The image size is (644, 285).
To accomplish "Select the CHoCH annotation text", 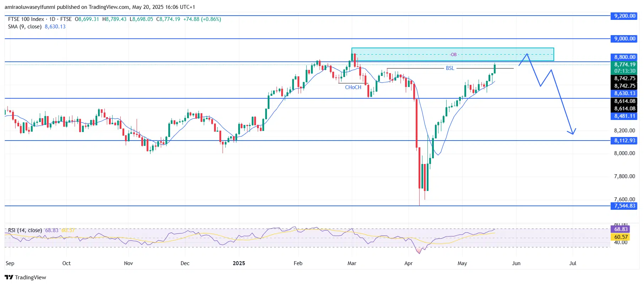I will (353, 87).
